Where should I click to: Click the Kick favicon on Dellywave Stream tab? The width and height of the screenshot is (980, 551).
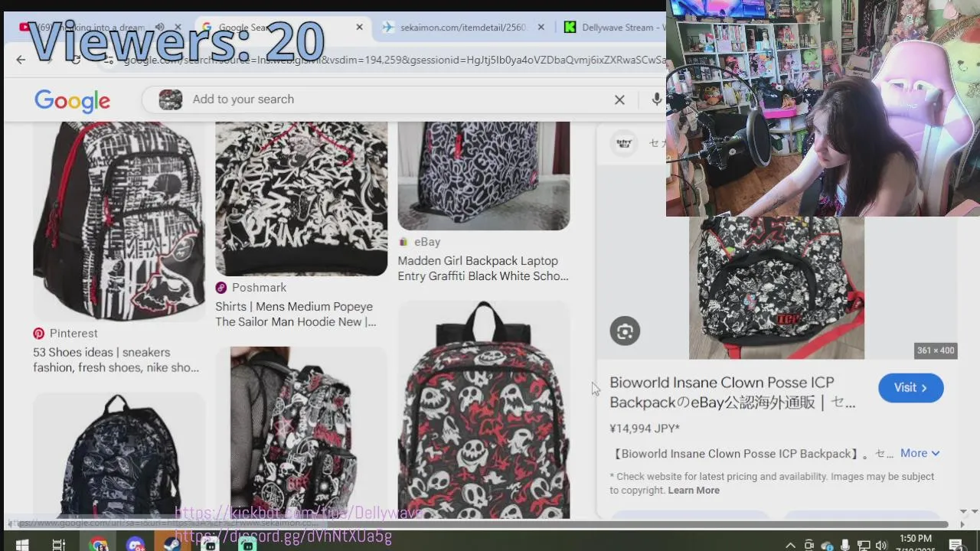coord(570,27)
